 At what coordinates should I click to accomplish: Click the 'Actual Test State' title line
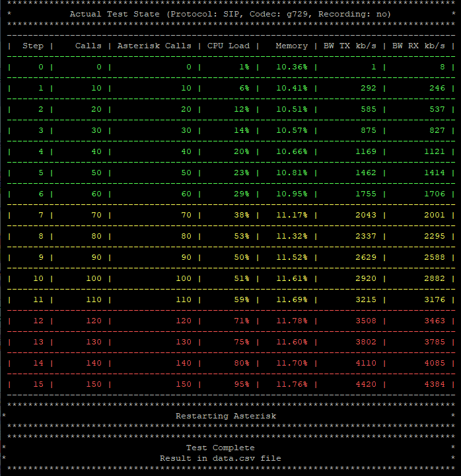pyautogui.click(x=230, y=15)
